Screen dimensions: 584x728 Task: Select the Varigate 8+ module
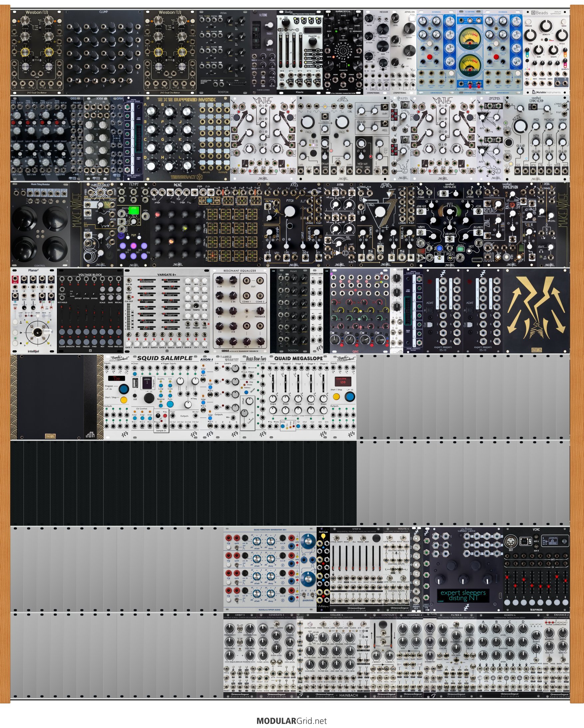167,311
